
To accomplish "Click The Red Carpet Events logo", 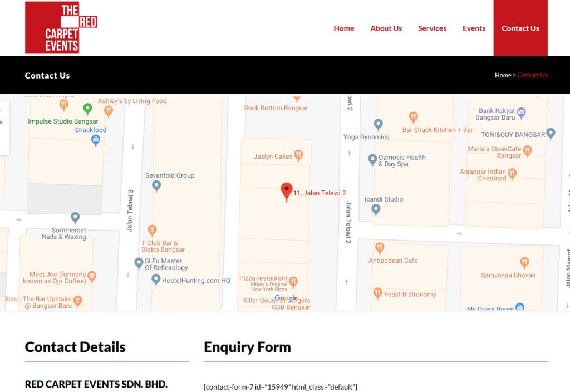I will pos(61,28).
